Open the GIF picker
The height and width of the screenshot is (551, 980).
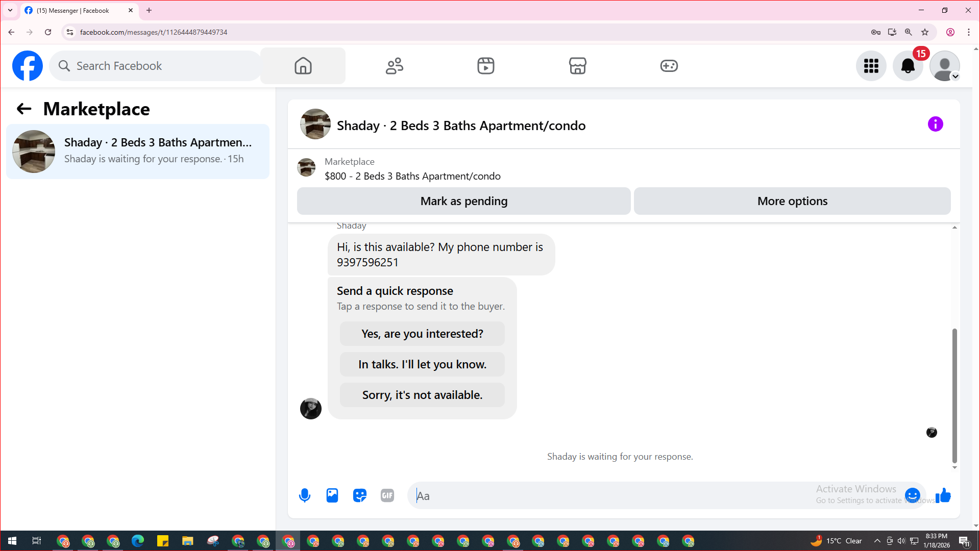pos(387,495)
